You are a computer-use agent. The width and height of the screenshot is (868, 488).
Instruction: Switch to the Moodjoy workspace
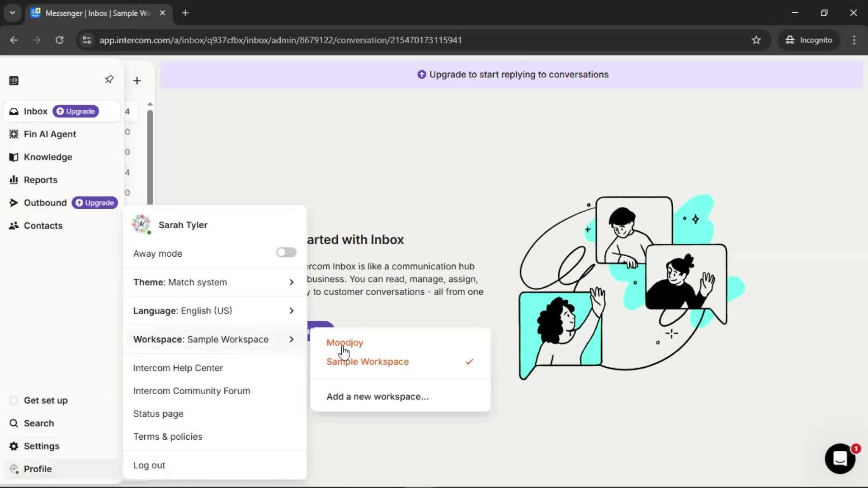click(x=345, y=343)
